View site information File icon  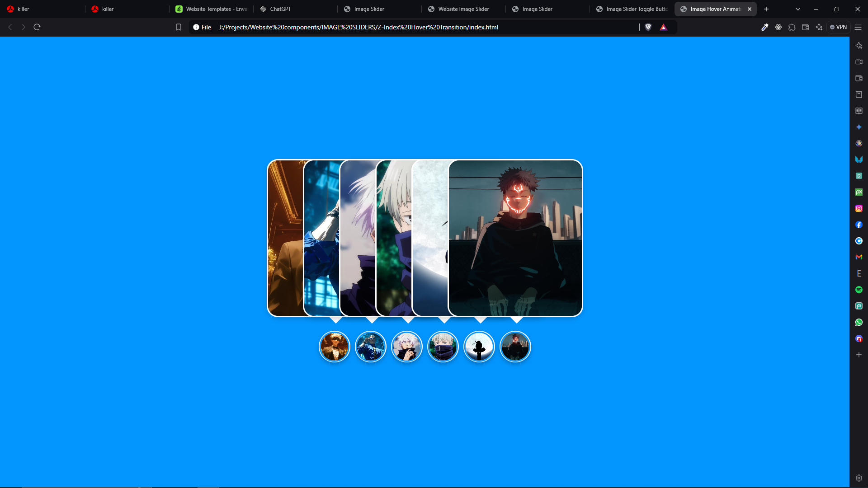tap(202, 27)
